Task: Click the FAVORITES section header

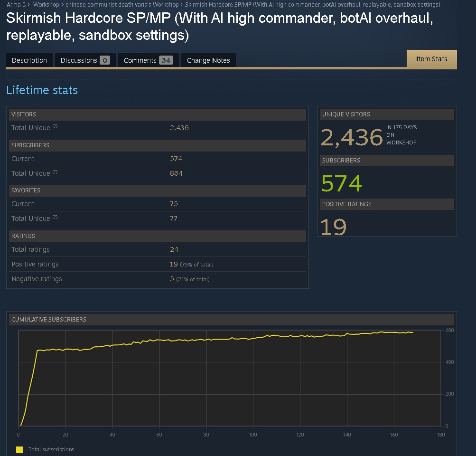Action: pyautogui.click(x=158, y=190)
